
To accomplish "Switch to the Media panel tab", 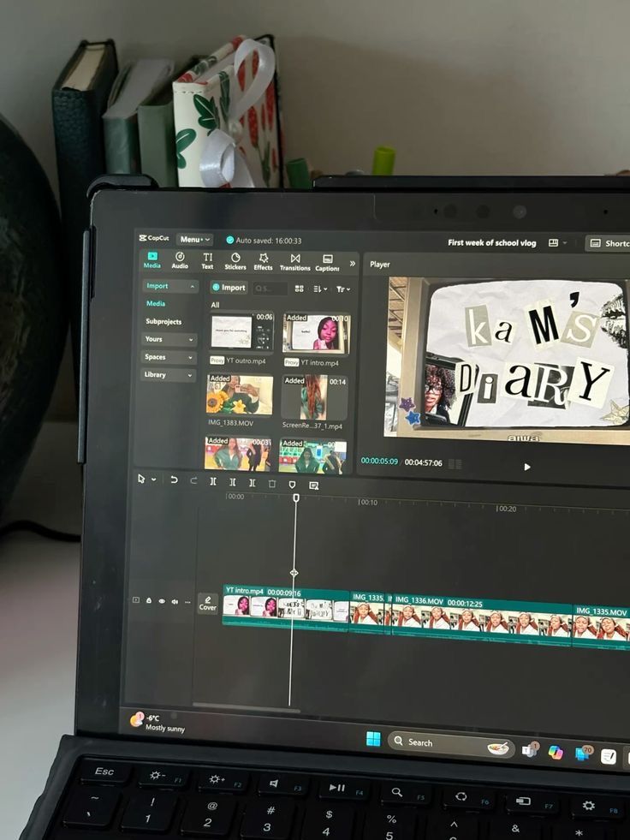I will pos(152,260).
